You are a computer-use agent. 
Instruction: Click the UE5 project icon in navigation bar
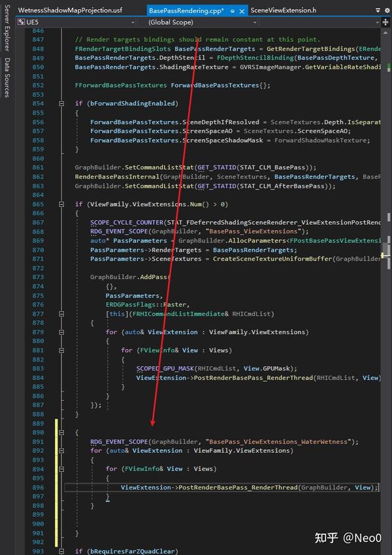click(21, 22)
